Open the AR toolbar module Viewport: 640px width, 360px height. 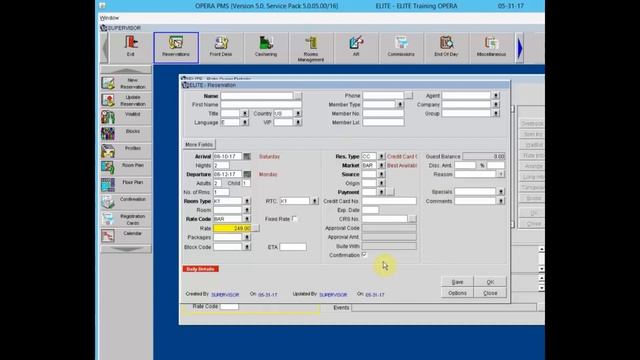pos(356,48)
